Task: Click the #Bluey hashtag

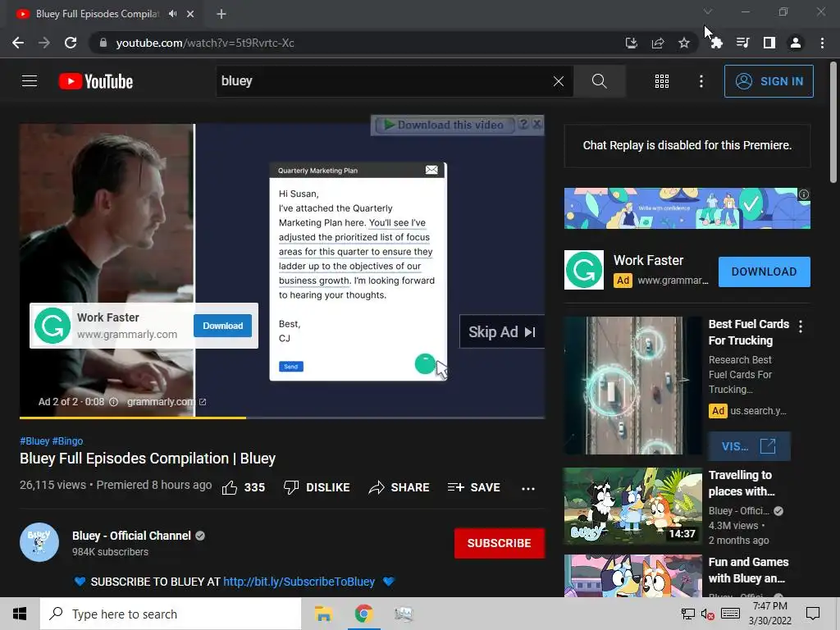Action: point(34,441)
